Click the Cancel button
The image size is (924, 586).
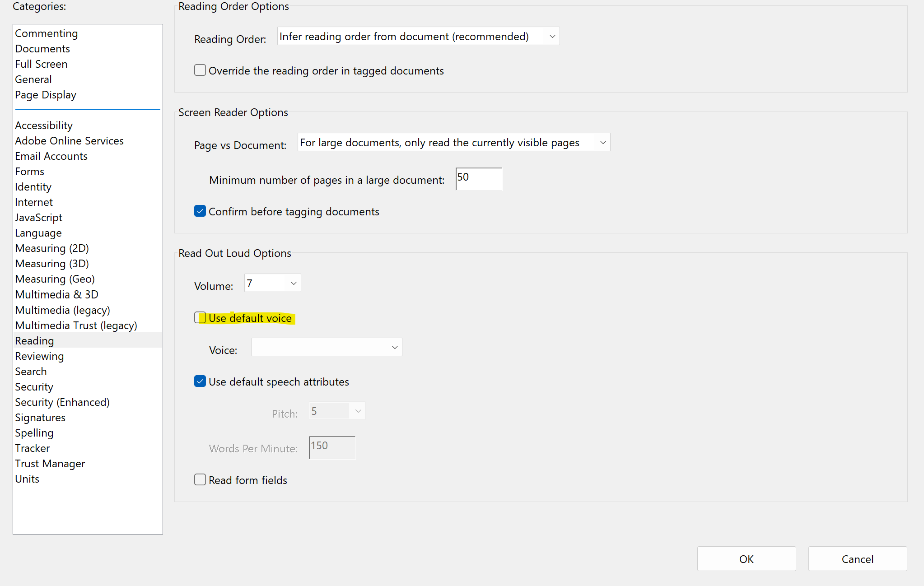coord(857,558)
